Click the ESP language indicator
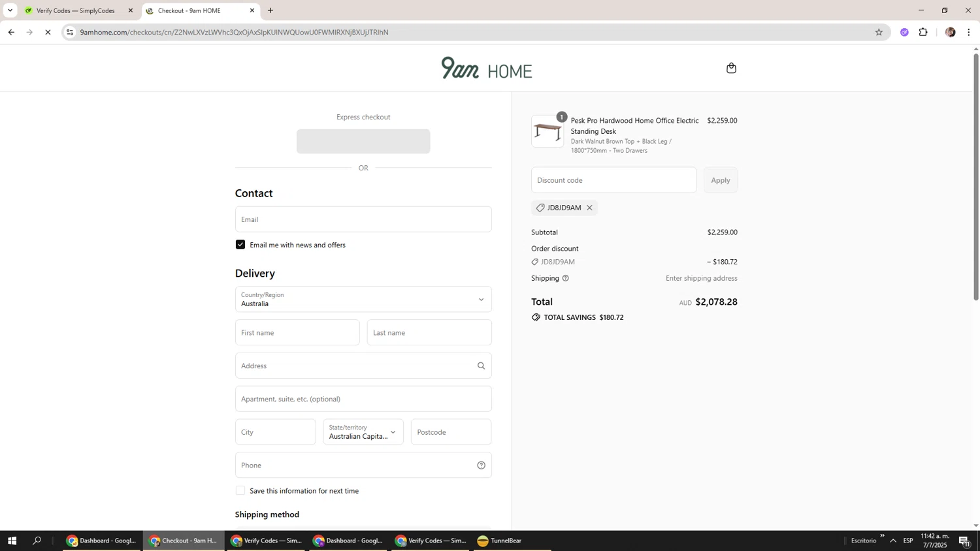Viewport: 980px width, 551px height. [908, 541]
